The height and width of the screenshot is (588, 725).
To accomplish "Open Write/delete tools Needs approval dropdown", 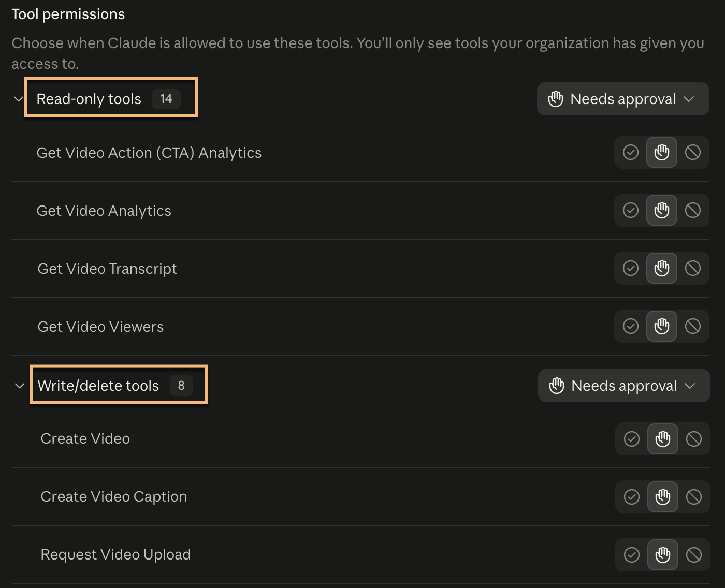I will click(624, 386).
